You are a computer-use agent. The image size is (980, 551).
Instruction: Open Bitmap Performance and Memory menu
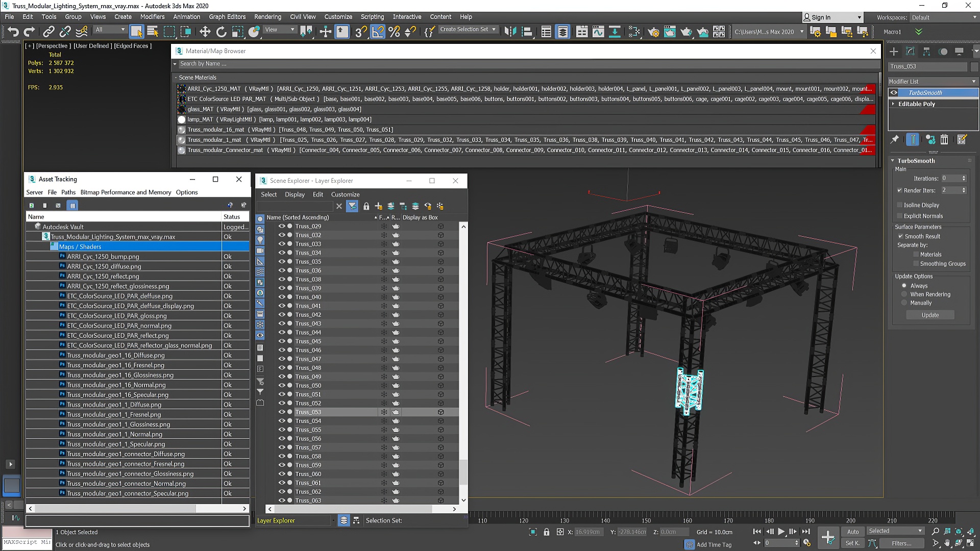(x=126, y=192)
